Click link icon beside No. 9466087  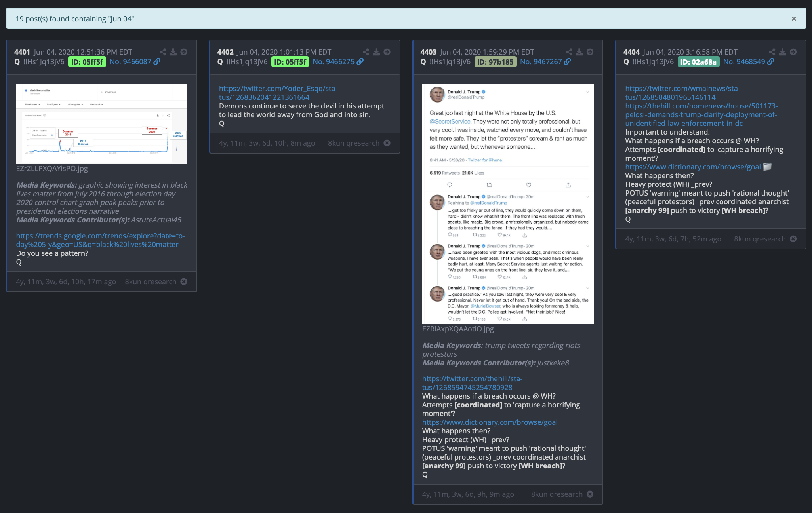point(157,61)
